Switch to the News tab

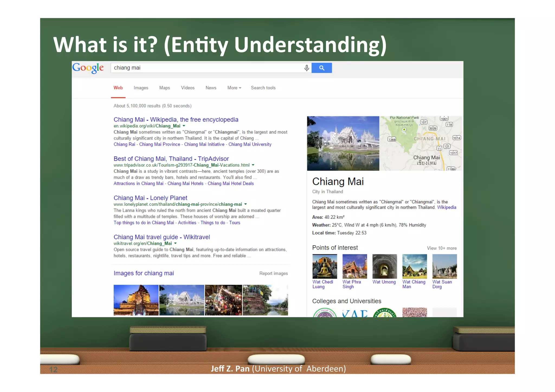tap(211, 88)
